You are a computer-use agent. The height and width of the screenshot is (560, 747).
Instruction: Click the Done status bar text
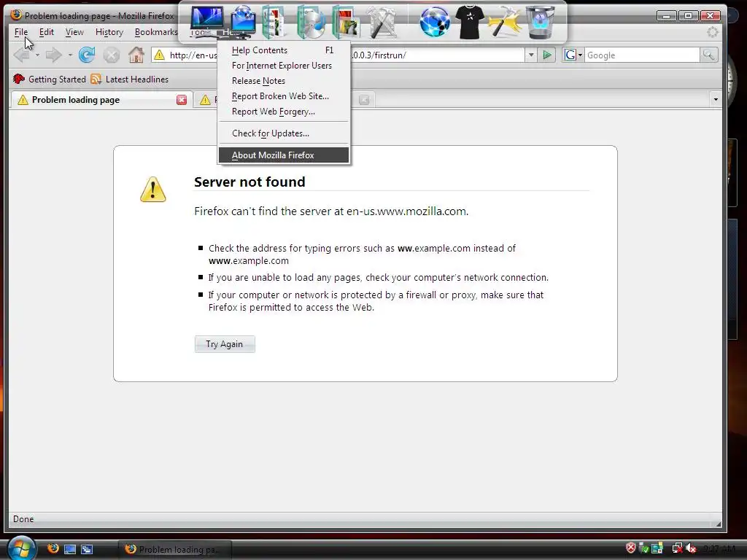click(23, 519)
